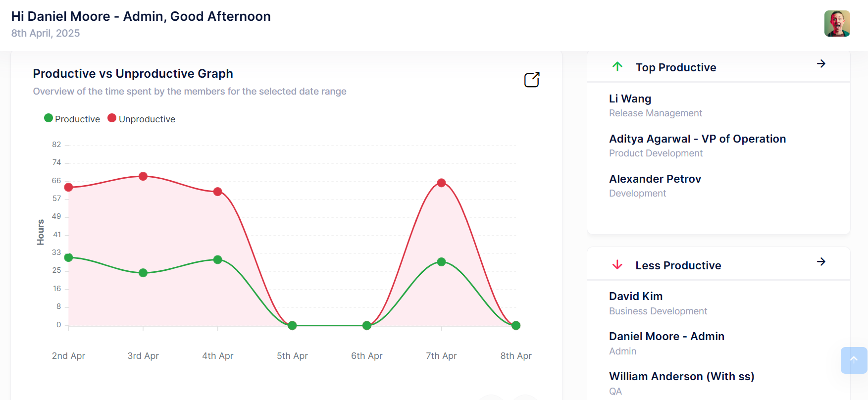Toggle the Productive legend series
This screenshot has width=868, height=400.
[x=72, y=119]
